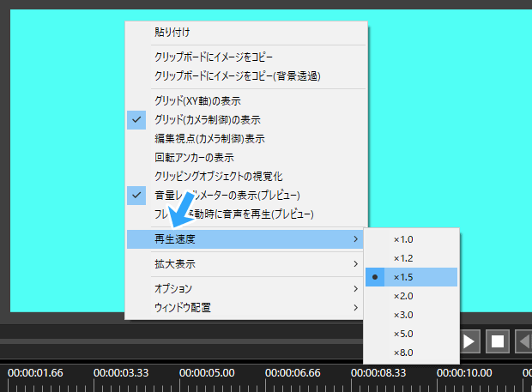Set playback speed to ×5.0
The width and height of the screenshot is (532, 392).
coord(411,334)
